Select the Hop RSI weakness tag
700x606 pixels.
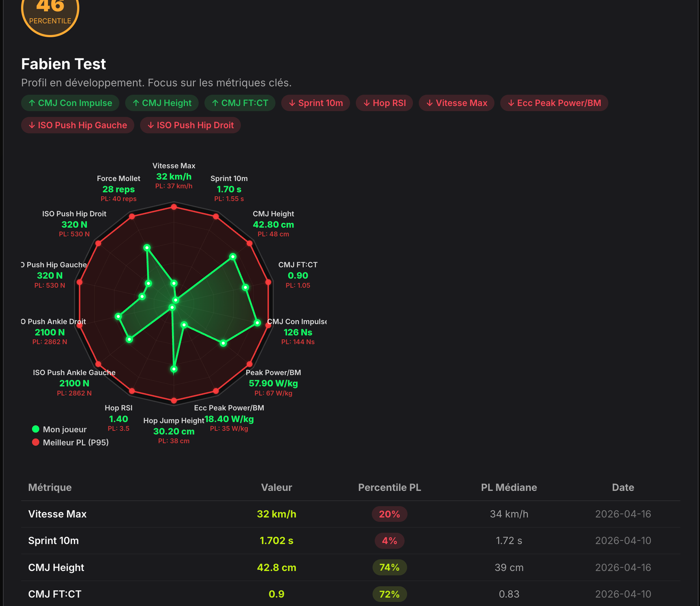[384, 103]
